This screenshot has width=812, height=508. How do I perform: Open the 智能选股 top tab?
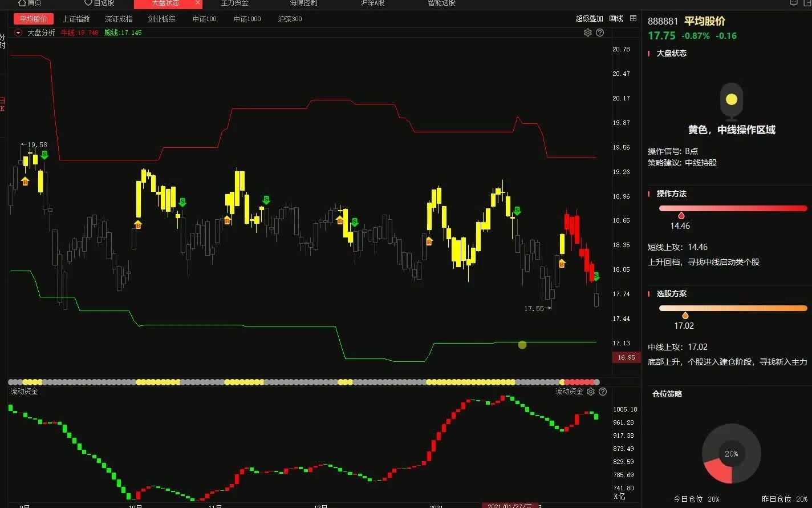(x=441, y=3)
